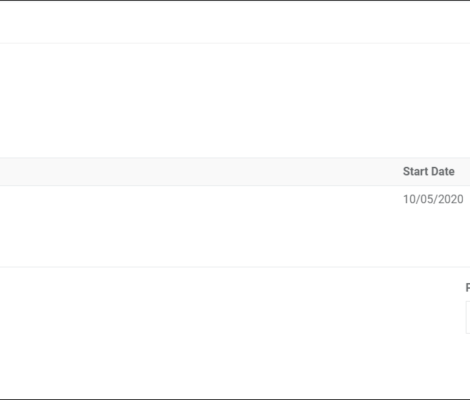Image resolution: width=470 pixels, height=400 pixels.
Task: Select the 10/05/2020 start date cell
Action: [x=433, y=199]
